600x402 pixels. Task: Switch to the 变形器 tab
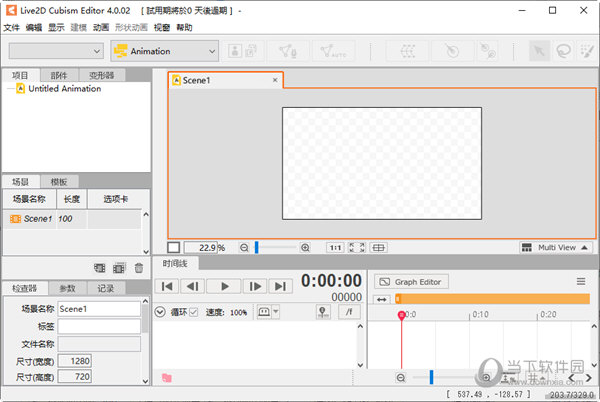102,75
